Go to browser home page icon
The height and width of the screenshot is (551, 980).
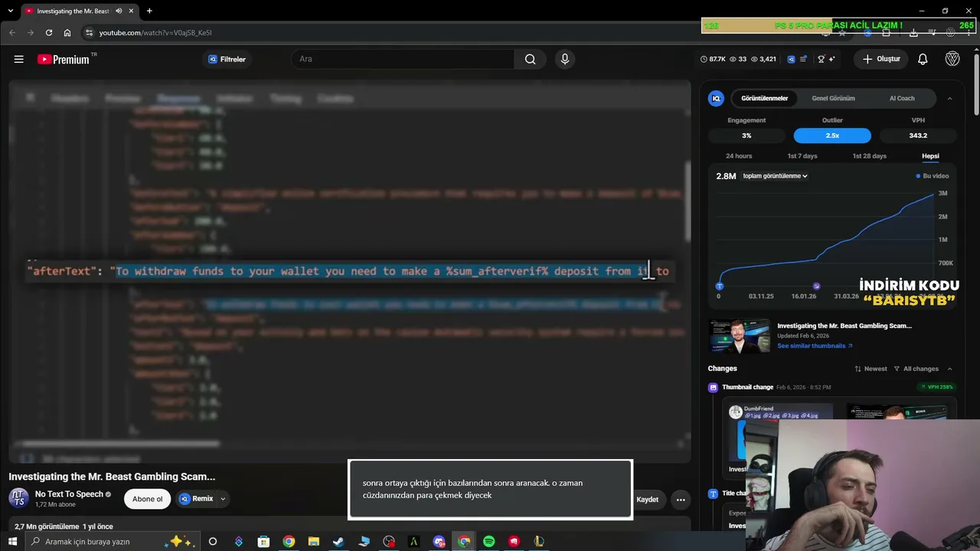pyautogui.click(x=67, y=33)
